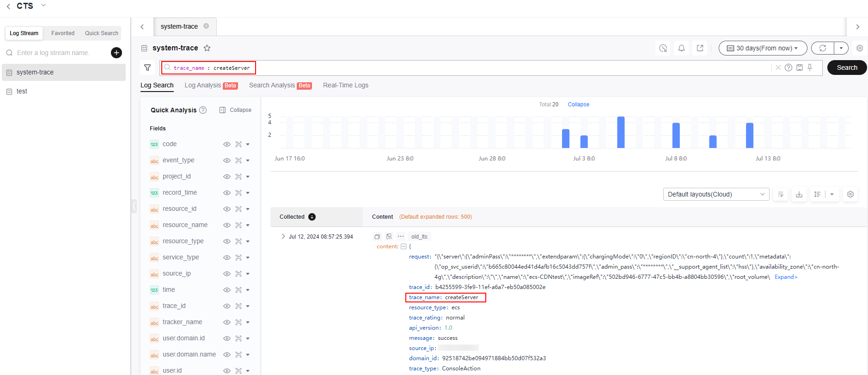Open the filter funnel icon
Screen dimensions: 868x375
coord(147,68)
